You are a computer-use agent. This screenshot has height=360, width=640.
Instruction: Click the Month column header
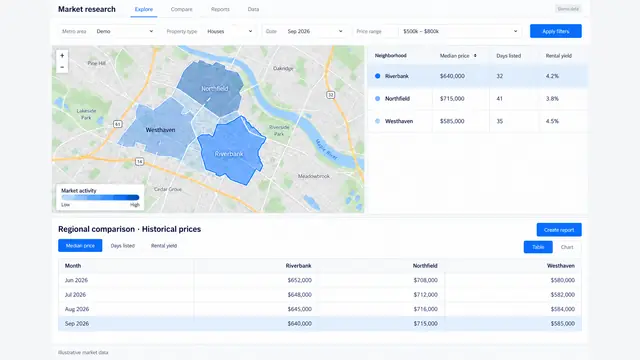click(x=73, y=266)
